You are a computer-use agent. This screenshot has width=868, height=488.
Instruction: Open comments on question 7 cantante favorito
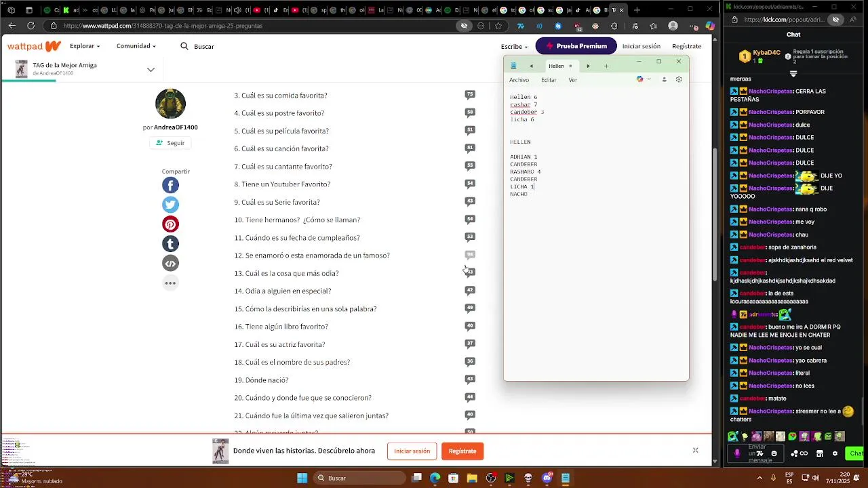tap(470, 166)
